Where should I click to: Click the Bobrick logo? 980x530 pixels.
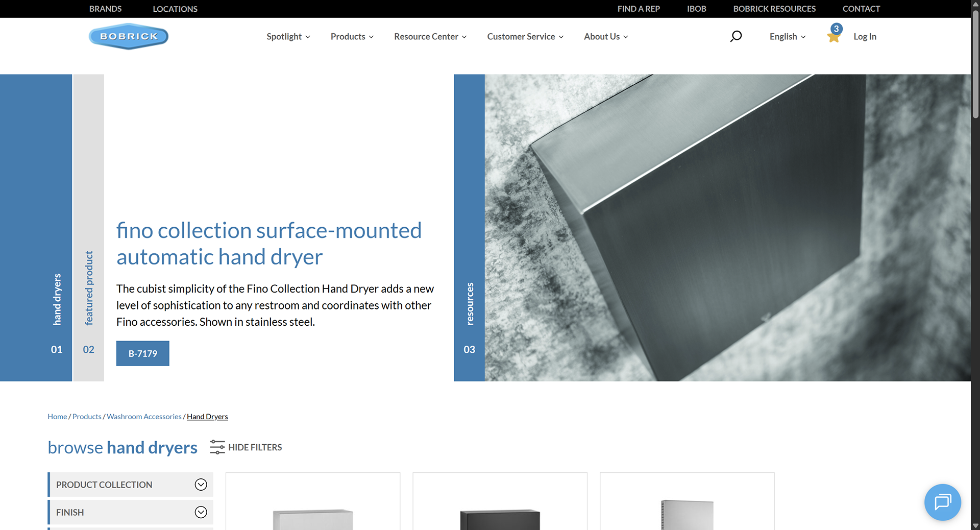click(x=129, y=36)
